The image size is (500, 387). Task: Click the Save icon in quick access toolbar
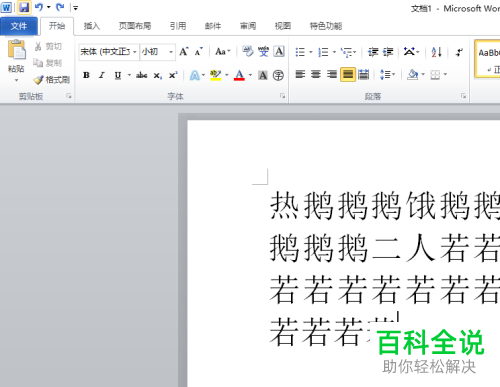click(24, 7)
